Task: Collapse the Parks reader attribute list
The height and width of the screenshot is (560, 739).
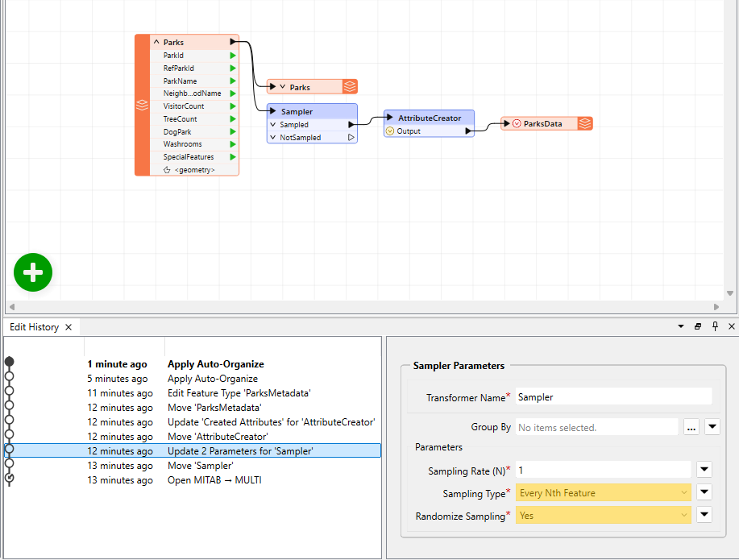Action: click(156, 43)
